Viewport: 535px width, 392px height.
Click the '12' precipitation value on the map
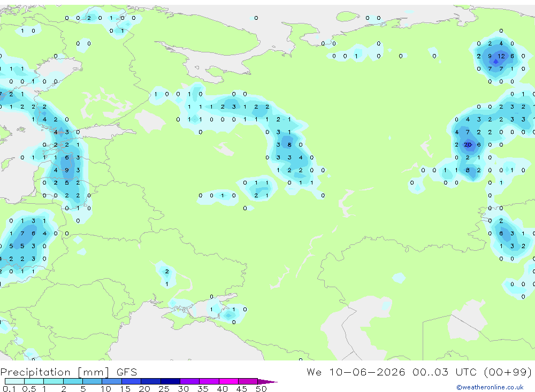(x=501, y=56)
